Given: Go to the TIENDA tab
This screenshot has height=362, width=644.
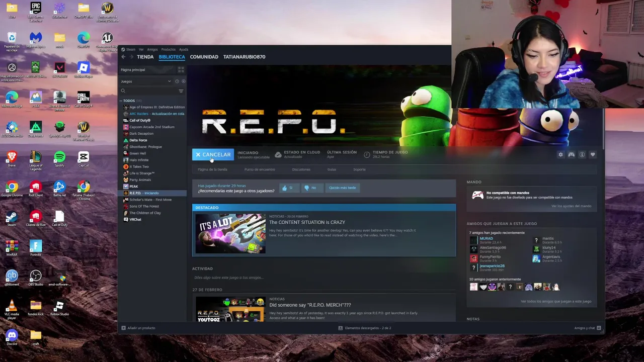Looking at the screenshot, I should coord(145,57).
